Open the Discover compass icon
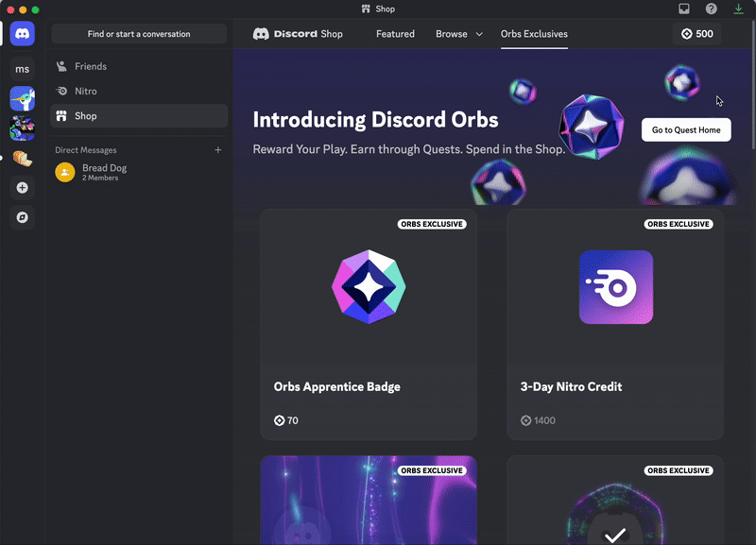The width and height of the screenshot is (756, 545). click(21, 218)
